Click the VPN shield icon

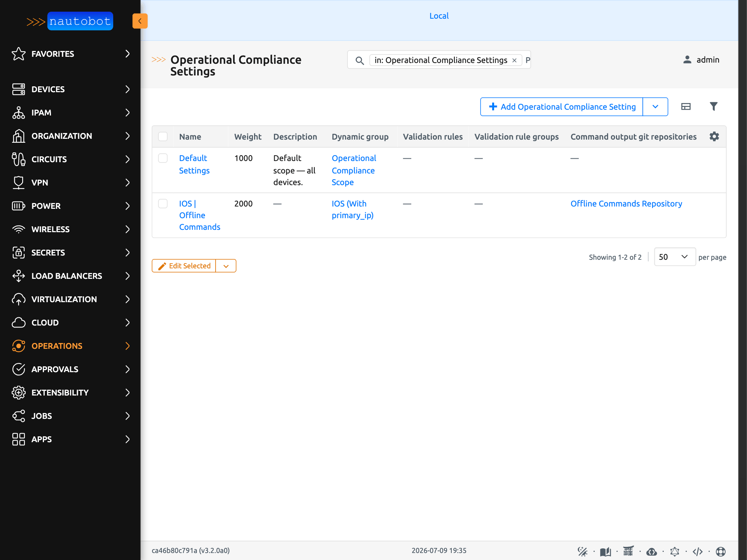click(x=19, y=182)
